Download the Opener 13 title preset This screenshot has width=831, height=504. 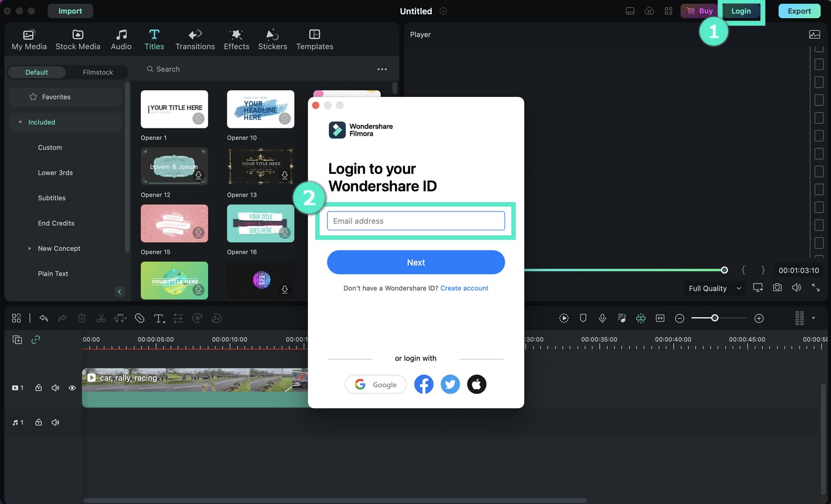(285, 175)
